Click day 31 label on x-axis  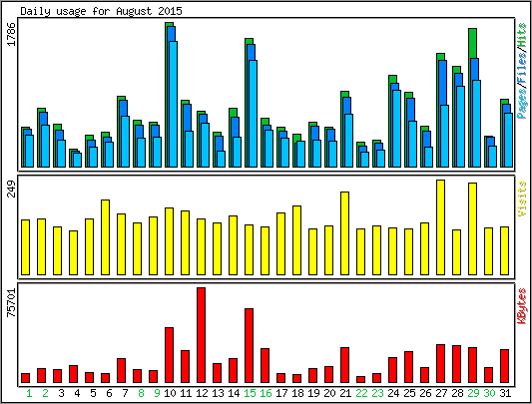505,393
